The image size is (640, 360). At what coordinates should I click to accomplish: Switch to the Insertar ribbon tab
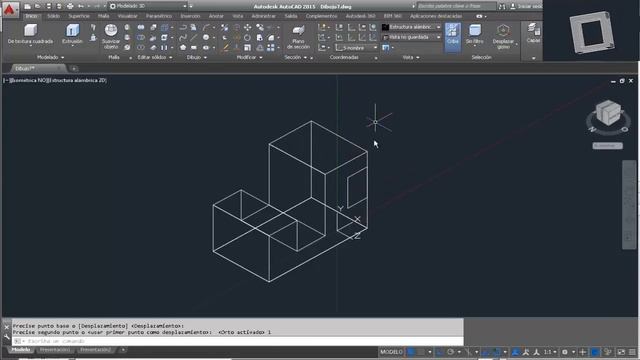tap(190, 16)
